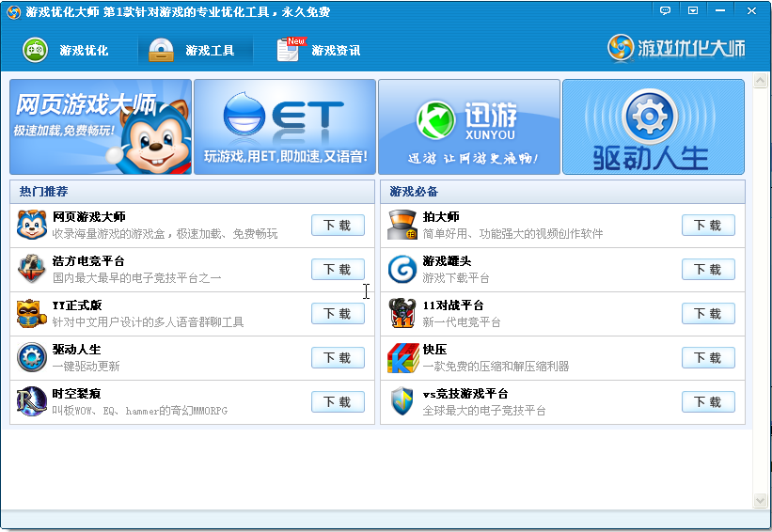The image size is (772, 532).
Task: Open the ET accelerator banner
Action: [285, 127]
